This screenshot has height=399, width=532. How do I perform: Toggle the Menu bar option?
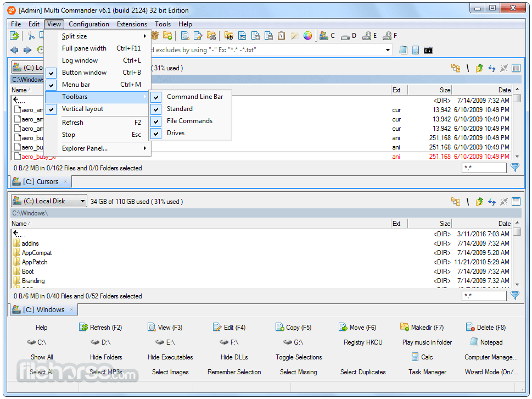pos(98,85)
